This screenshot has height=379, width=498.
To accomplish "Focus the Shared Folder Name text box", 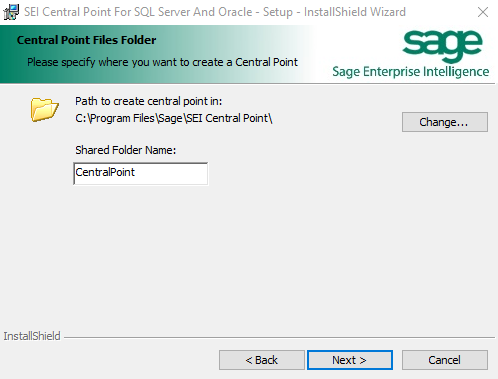I will (x=140, y=173).
